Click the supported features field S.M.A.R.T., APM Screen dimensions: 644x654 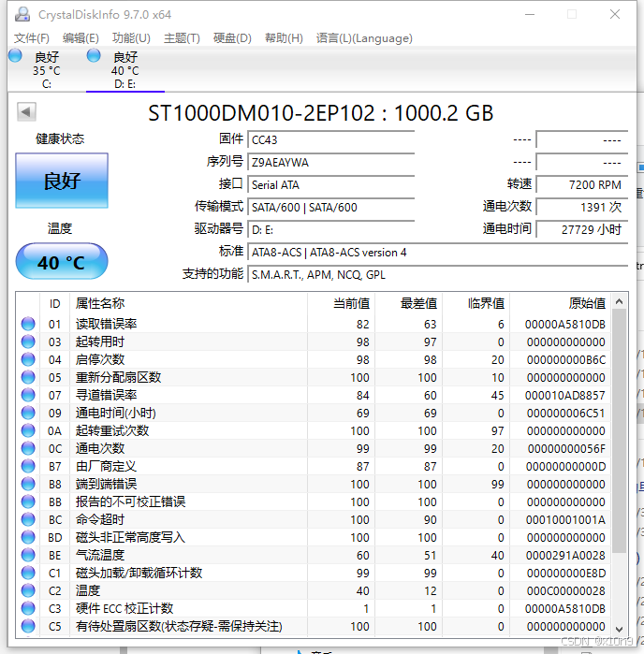pyautogui.click(x=438, y=275)
